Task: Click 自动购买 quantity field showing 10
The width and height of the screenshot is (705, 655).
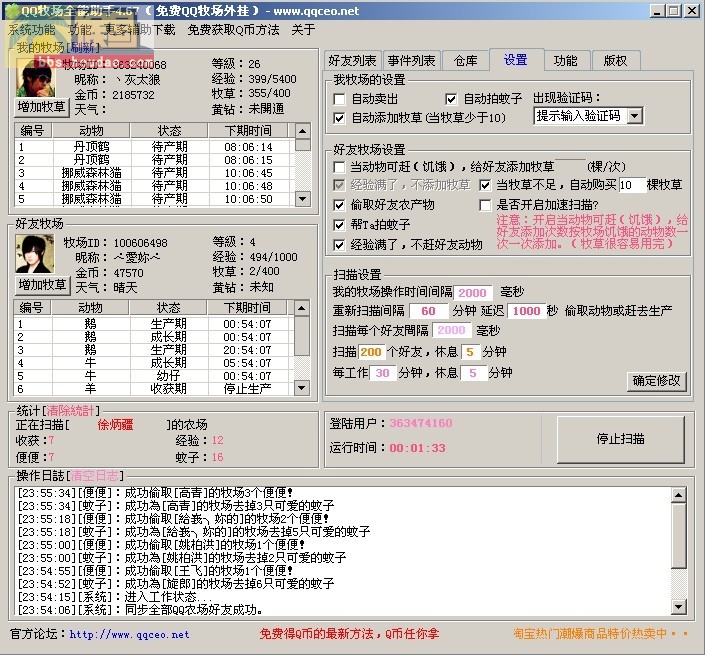Action: (x=632, y=185)
